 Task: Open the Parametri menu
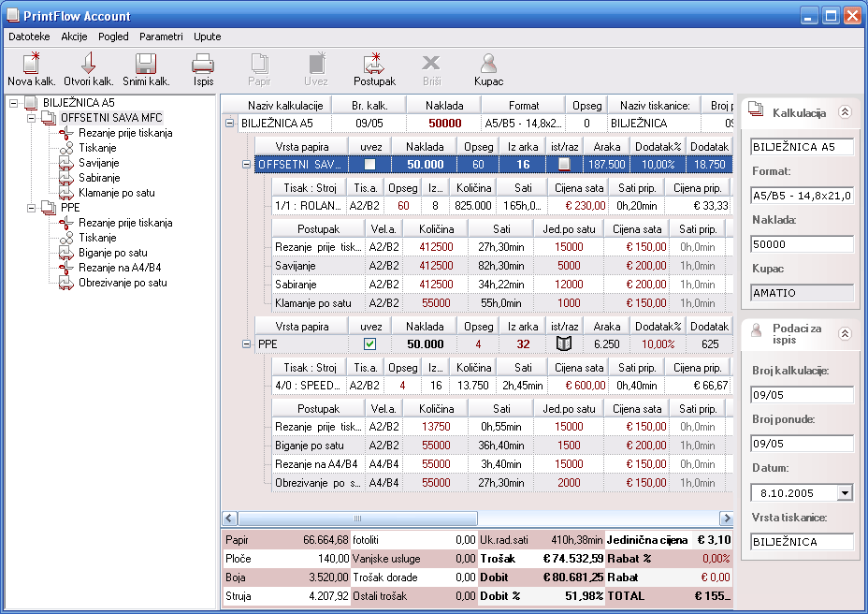click(x=161, y=37)
